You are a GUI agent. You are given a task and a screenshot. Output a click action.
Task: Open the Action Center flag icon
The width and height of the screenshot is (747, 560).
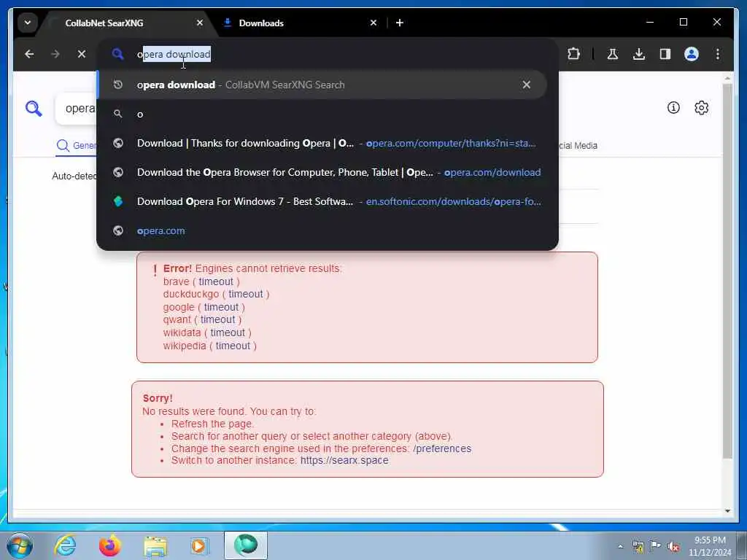(x=656, y=546)
